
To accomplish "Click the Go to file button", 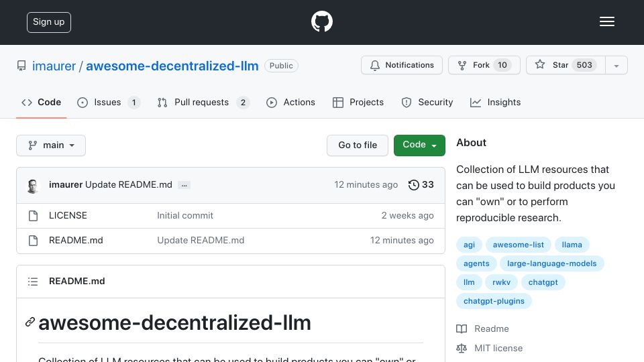I will [x=358, y=145].
